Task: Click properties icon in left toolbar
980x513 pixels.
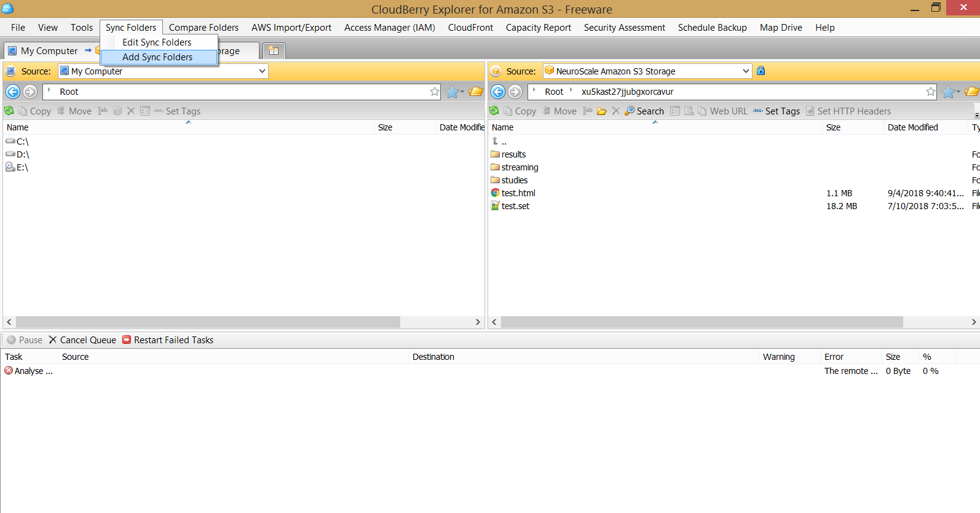Action: click(x=145, y=111)
